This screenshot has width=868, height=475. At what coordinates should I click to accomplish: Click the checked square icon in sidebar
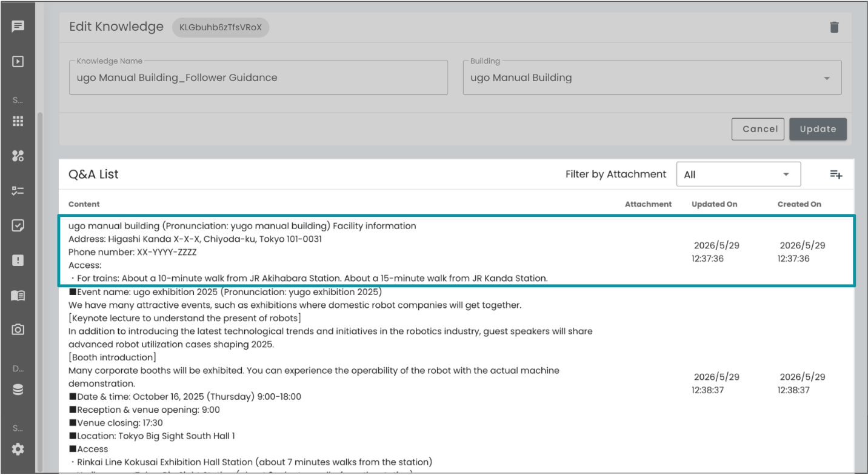(18, 225)
